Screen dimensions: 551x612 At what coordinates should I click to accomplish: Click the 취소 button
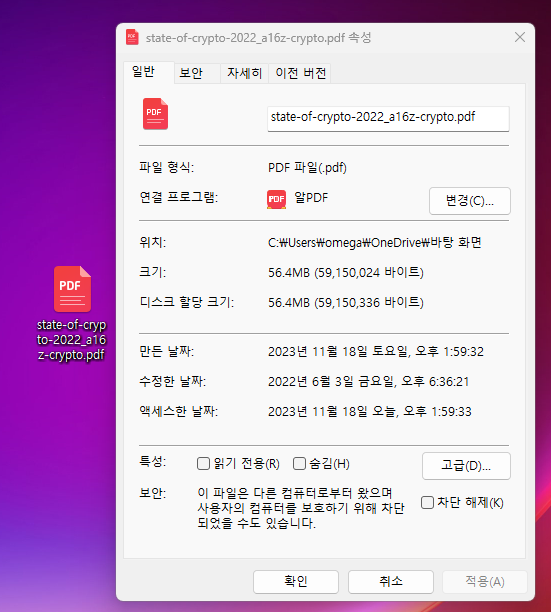(x=391, y=582)
